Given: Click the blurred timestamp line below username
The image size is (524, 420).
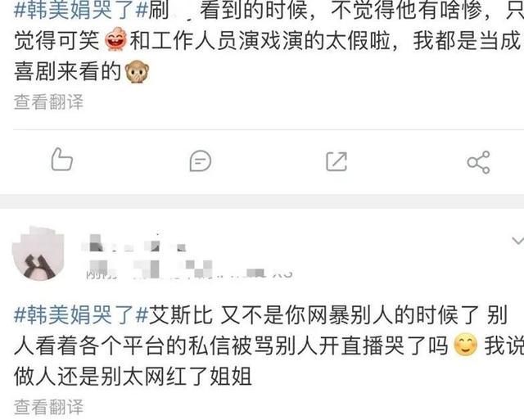Looking at the screenshot, I should (x=189, y=272).
